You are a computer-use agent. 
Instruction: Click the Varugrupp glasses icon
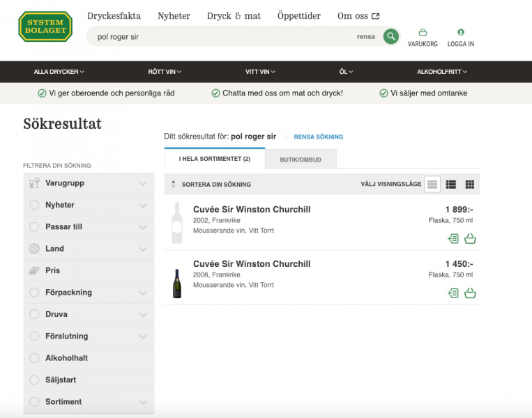click(x=34, y=183)
